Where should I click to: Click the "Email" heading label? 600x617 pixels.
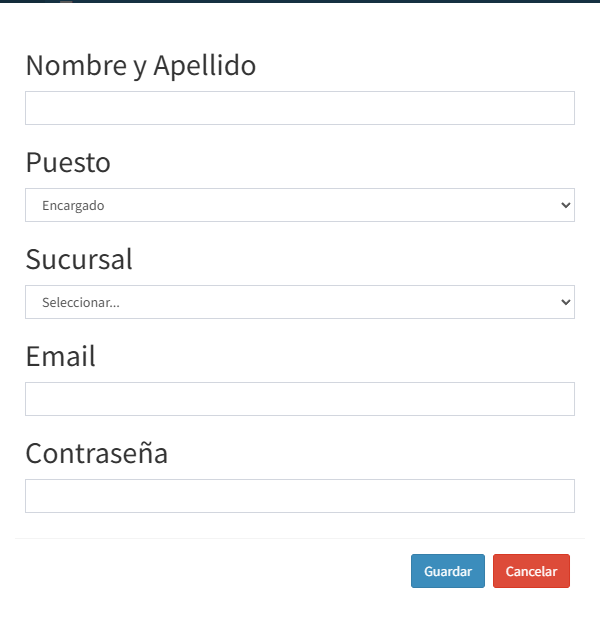(60, 356)
